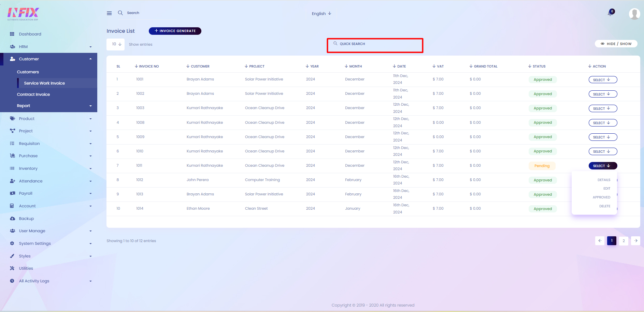The image size is (644, 312).
Task: Click the Dashboard grid icon
Action: coord(12,34)
